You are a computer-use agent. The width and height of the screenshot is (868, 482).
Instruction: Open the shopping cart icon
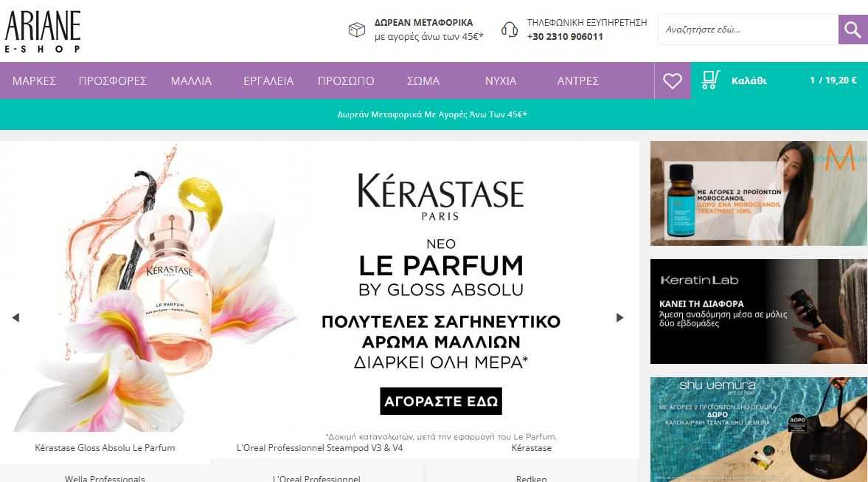click(x=710, y=80)
